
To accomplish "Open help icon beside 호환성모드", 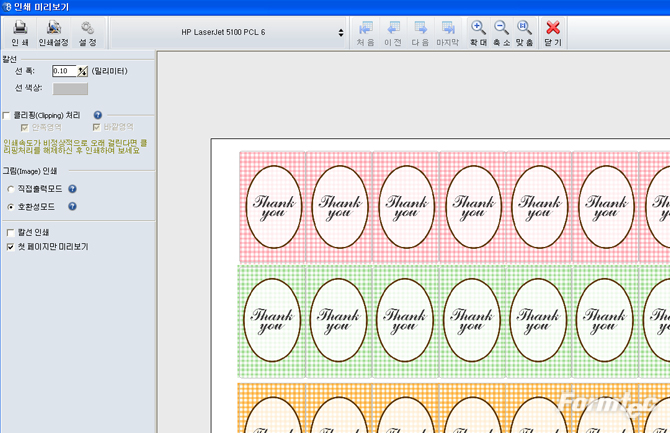I will (x=73, y=206).
